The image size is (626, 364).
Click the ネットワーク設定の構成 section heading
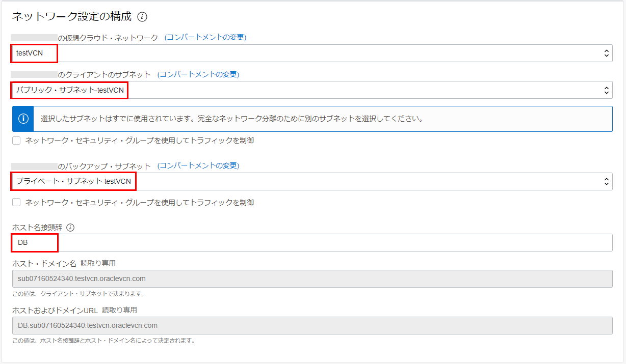tap(71, 17)
